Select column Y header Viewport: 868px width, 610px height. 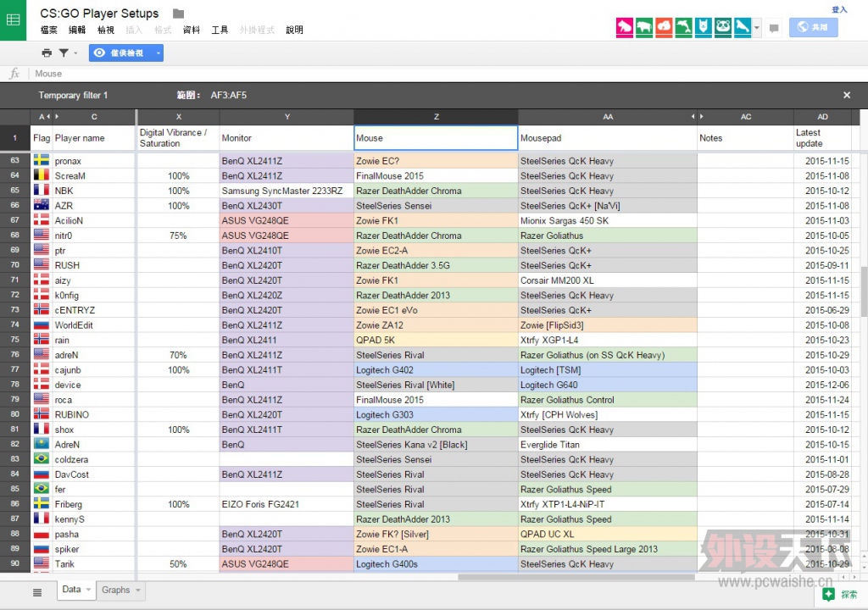pyautogui.click(x=287, y=117)
